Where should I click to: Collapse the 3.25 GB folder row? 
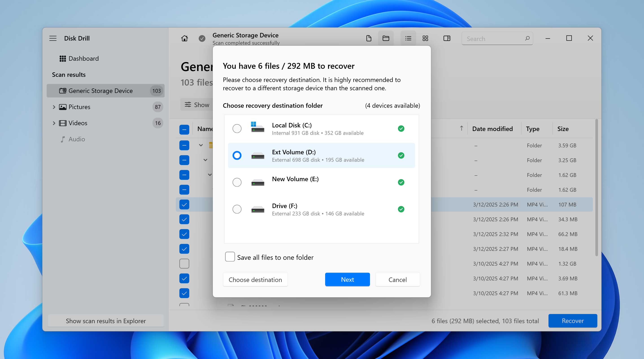(x=205, y=160)
